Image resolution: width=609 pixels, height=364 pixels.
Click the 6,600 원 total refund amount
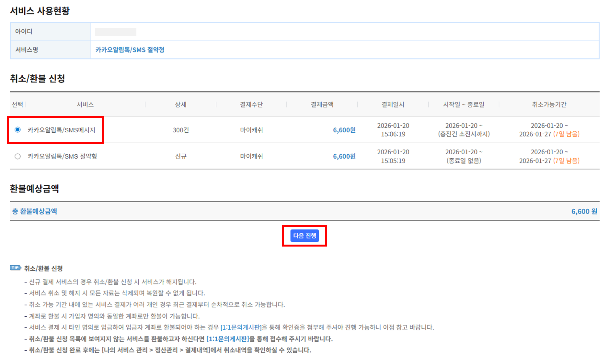pos(584,211)
